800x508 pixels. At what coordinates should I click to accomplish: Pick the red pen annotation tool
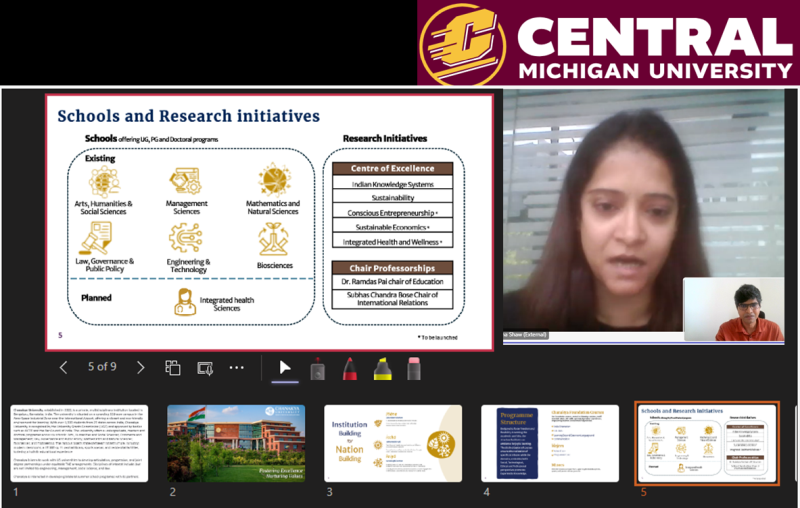coord(349,368)
